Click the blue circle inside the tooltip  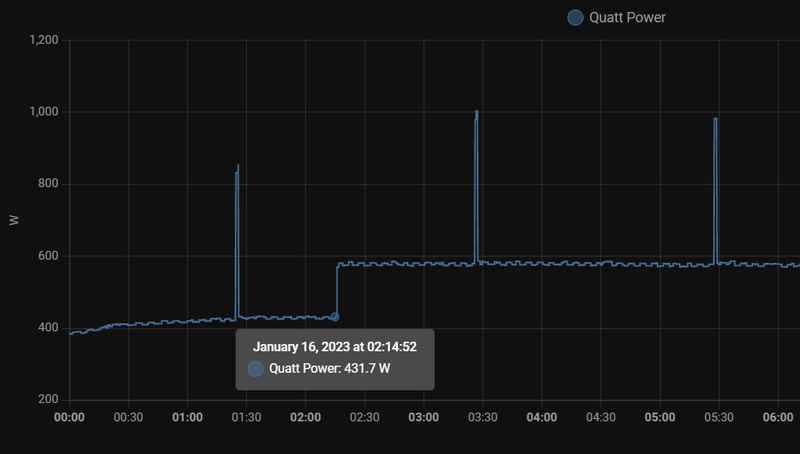(x=255, y=368)
